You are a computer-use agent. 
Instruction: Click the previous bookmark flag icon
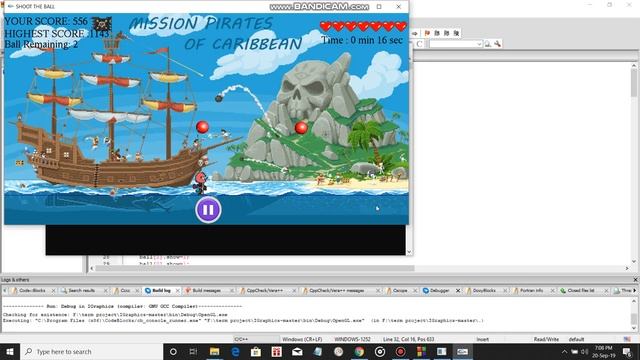tap(437, 33)
